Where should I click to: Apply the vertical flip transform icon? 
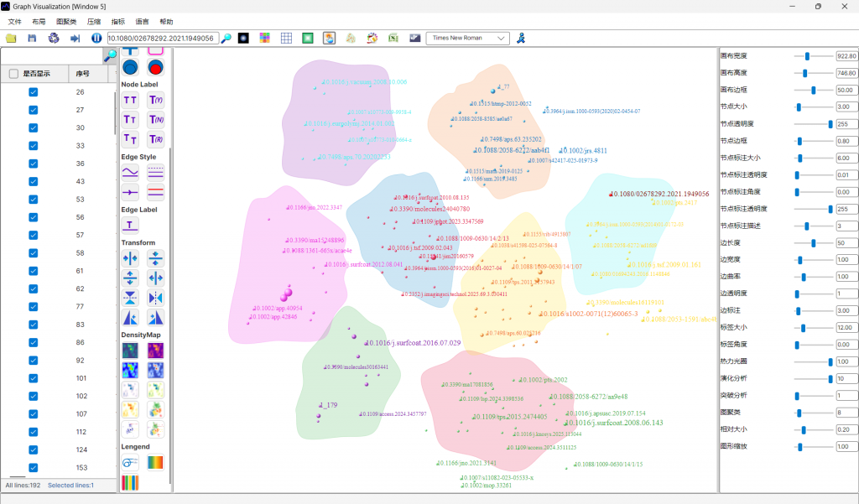[x=130, y=296]
